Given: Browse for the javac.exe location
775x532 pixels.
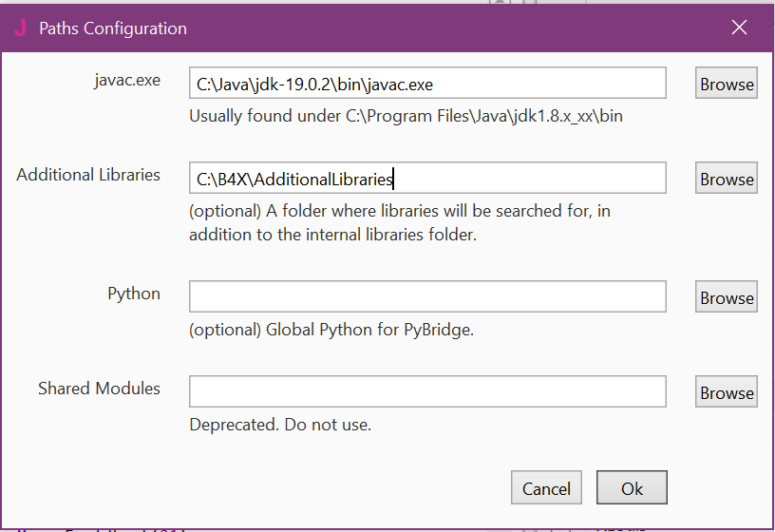Looking at the screenshot, I should click(727, 84).
